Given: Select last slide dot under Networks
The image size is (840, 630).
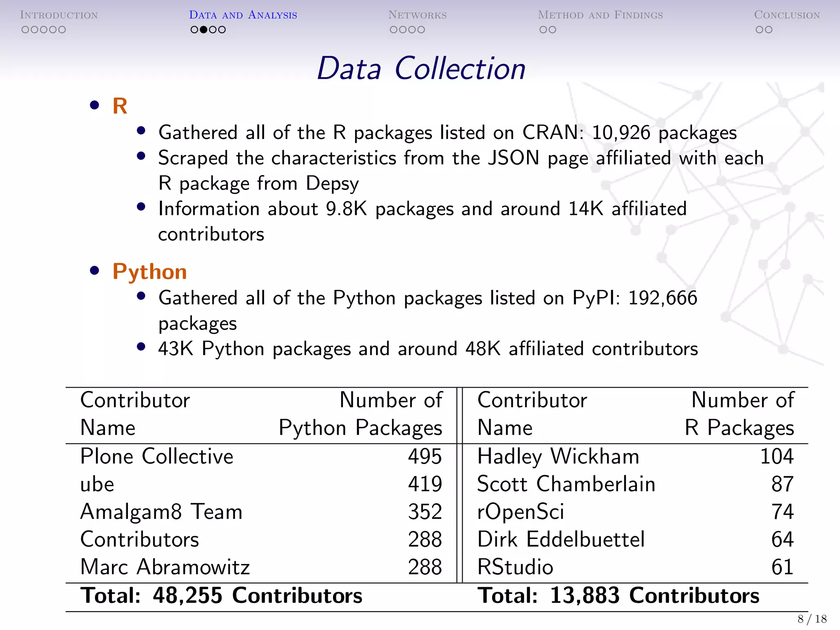Looking at the screenshot, I should [421, 30].
